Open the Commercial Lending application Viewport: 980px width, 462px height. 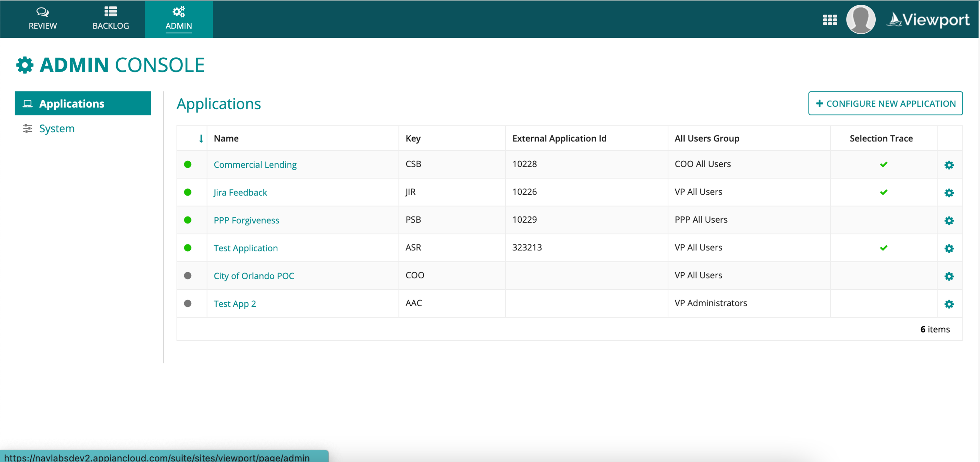(x=255, y=164)
